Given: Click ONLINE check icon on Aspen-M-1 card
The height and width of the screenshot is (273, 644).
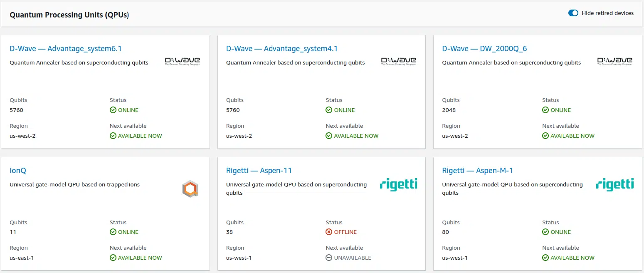Looking at the screenshot, I should pos(545,232).
